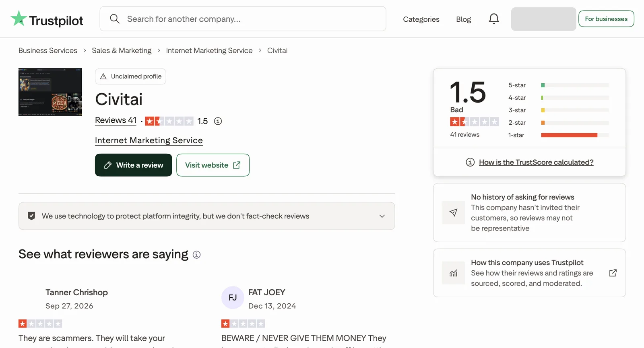The height and width of the screenshot is (348, 644).
Task: Open FAT JOEY reviewer name
Action: 267,292
